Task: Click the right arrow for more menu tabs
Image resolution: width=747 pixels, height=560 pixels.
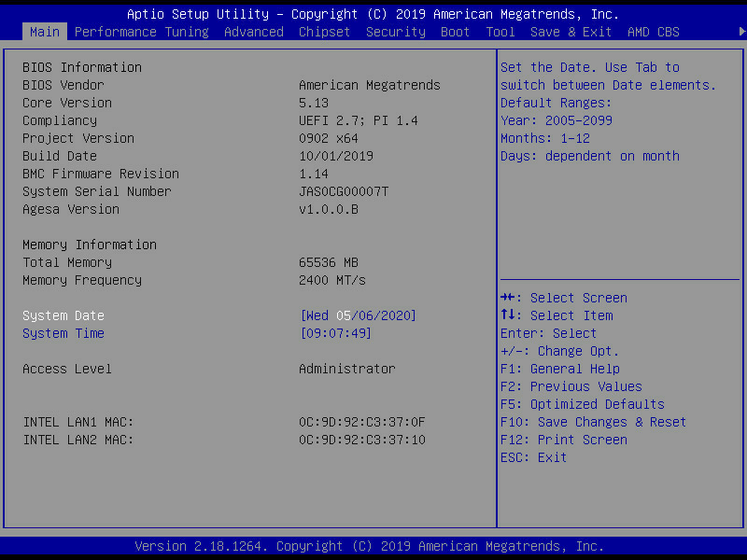Action: click(741, 32)
